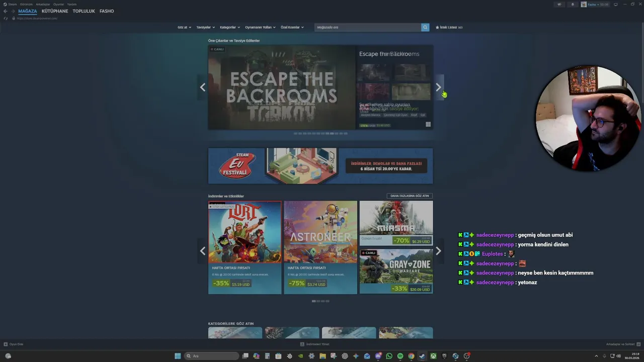
Task: Open the notifications bell icon
Action: (x=573, y=5)
